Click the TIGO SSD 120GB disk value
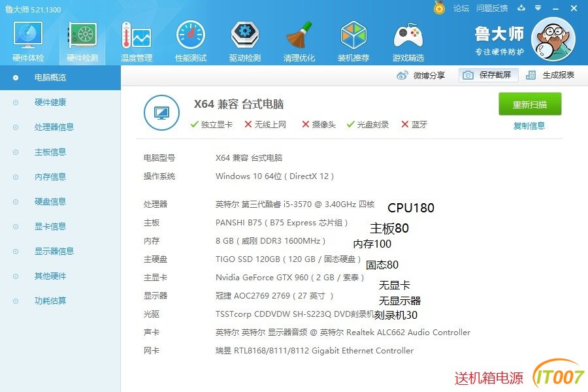The width and height of the screenshot is (588, 392). [x=288, y=259]
